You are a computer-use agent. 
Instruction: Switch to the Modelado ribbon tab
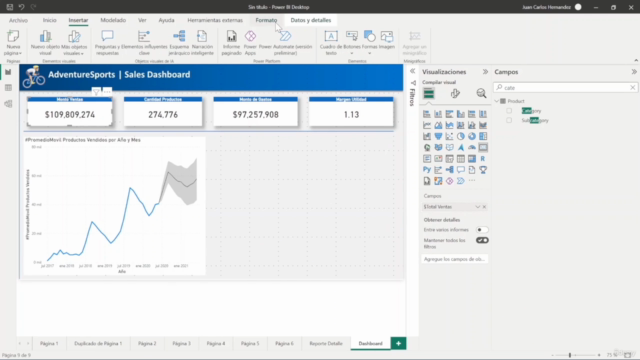point(113,20)
